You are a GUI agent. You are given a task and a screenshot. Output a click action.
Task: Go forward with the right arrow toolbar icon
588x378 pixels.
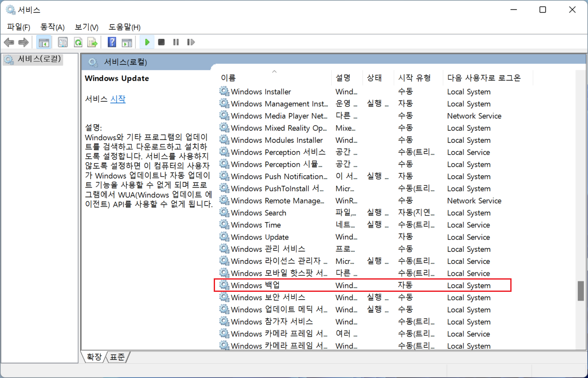click(x=24, y=42)
